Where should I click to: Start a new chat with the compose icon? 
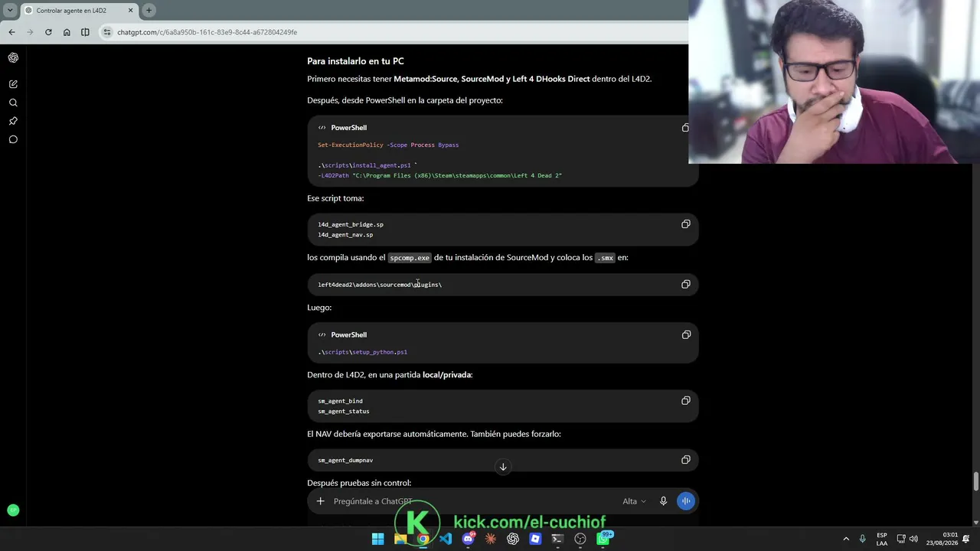[13, 84]
